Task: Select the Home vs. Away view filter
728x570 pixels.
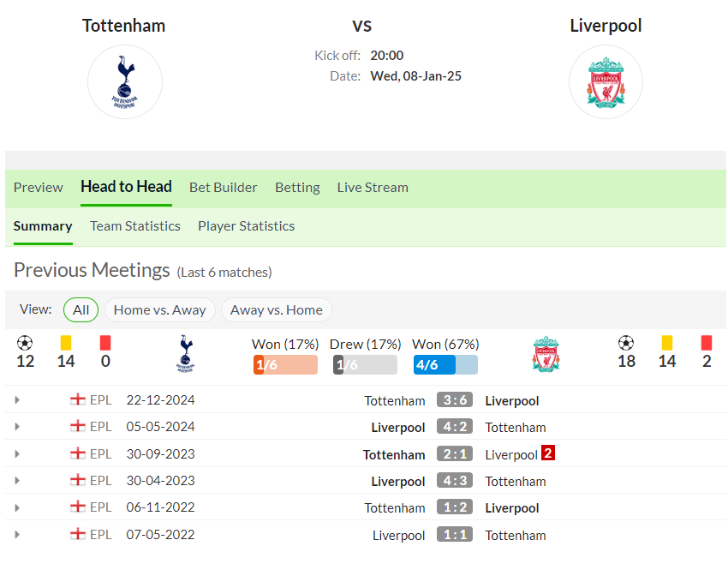Action: click(x=159, y=309)
